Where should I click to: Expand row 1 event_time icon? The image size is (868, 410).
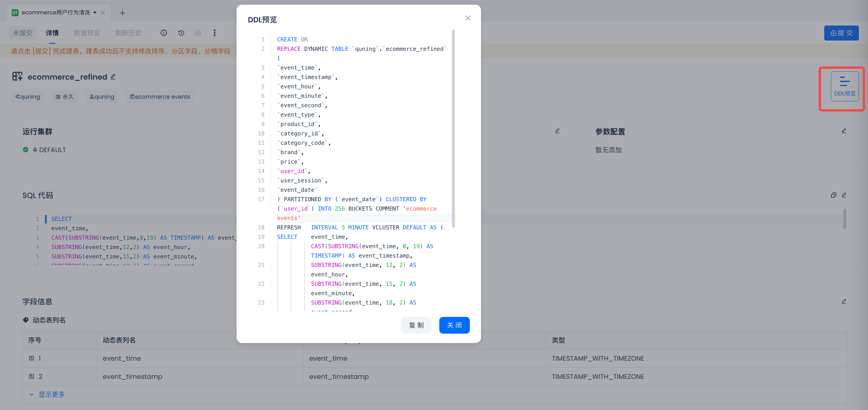coord(32,358)
